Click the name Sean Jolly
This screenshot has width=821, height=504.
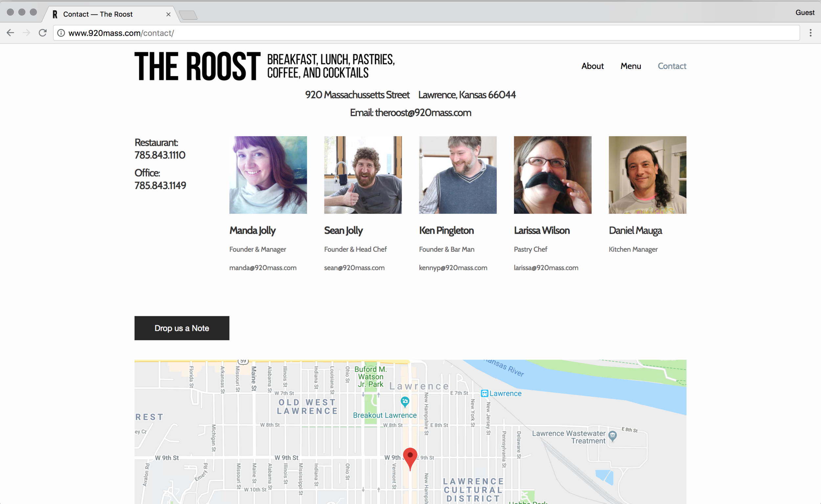(x=343, y=230)
